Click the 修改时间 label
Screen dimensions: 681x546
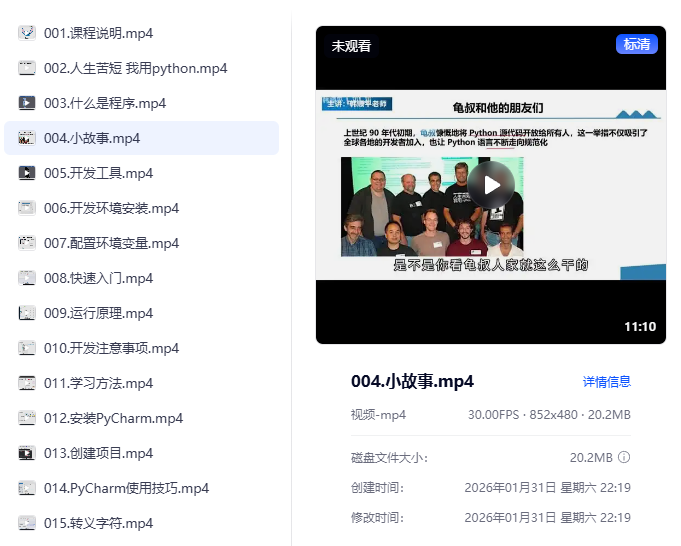pos(377,517)
